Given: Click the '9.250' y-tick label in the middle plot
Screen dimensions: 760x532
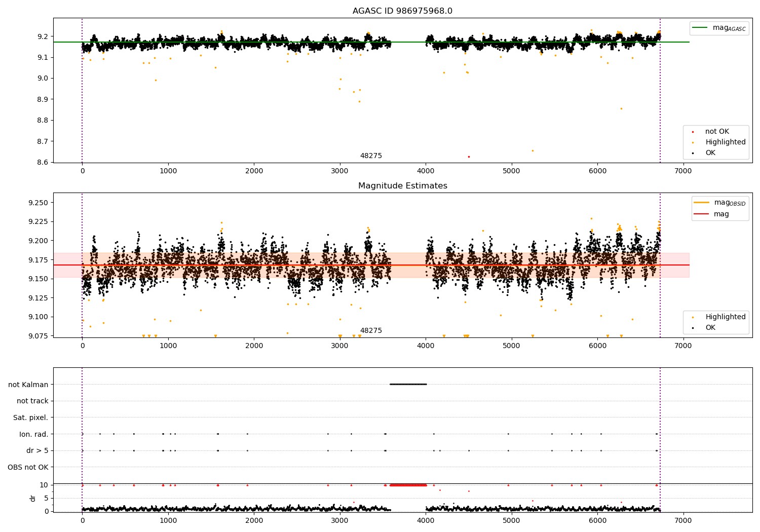Looking at the screenshot, I should 39,203.
